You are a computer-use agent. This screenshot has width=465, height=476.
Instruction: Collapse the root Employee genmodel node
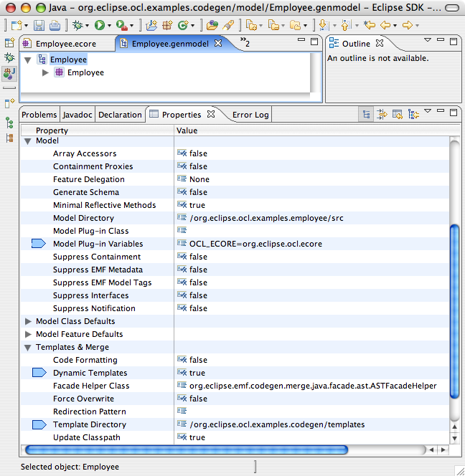point(28,60)
